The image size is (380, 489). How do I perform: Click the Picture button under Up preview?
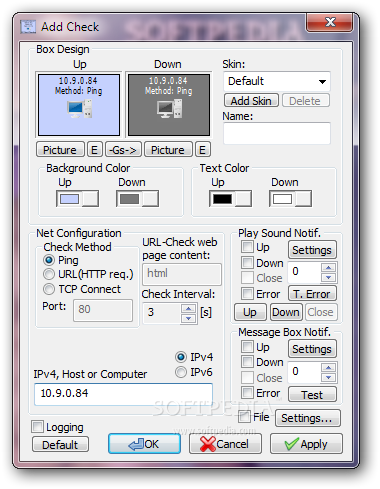click(x=60, y=149)
